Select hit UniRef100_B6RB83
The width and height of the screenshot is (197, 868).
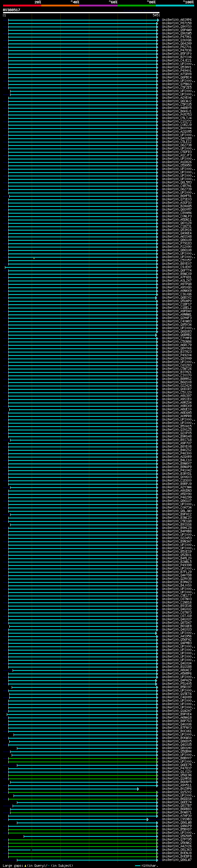[x=177, y=809]
